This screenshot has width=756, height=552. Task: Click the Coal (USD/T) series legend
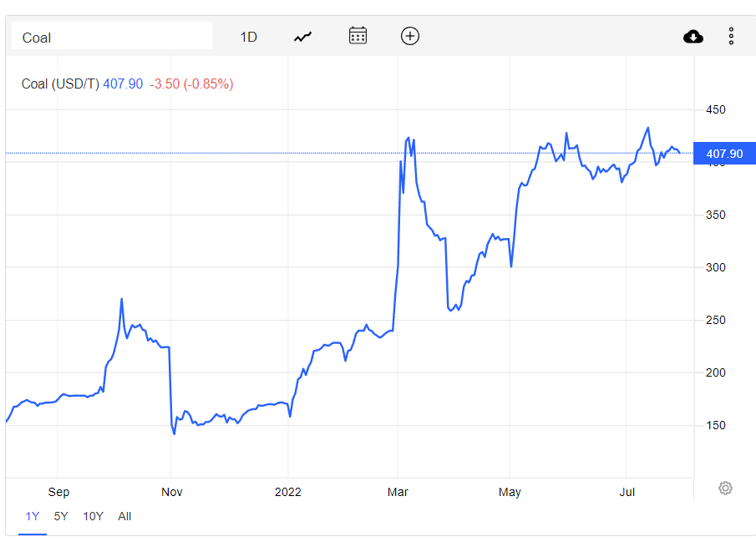60,84
